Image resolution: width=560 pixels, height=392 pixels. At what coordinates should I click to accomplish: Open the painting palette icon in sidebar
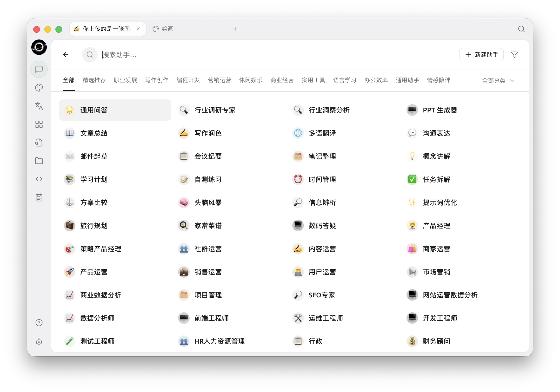coord(39,88)
